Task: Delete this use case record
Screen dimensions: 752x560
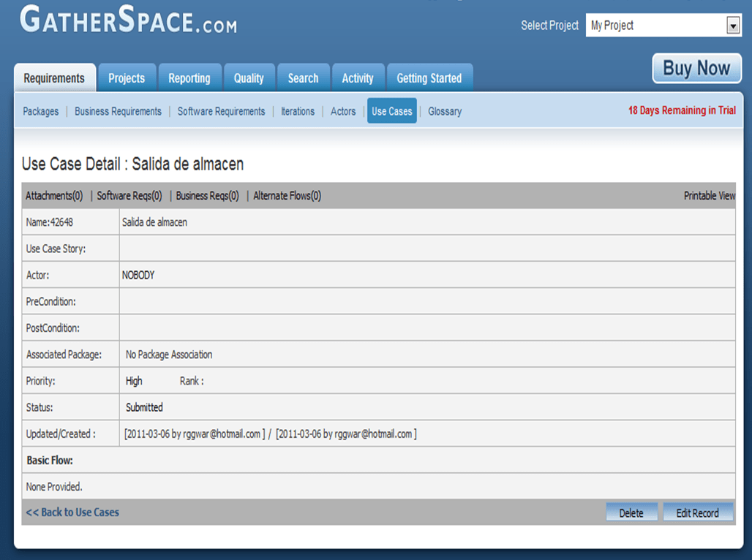Action: coord(631,512)
